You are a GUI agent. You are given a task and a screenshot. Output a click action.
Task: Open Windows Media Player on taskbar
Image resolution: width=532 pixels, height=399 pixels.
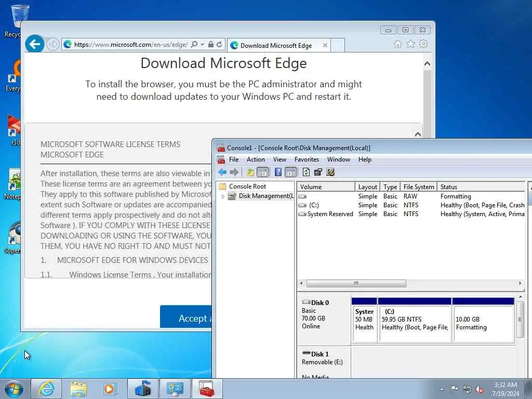[x=111, y=389]
